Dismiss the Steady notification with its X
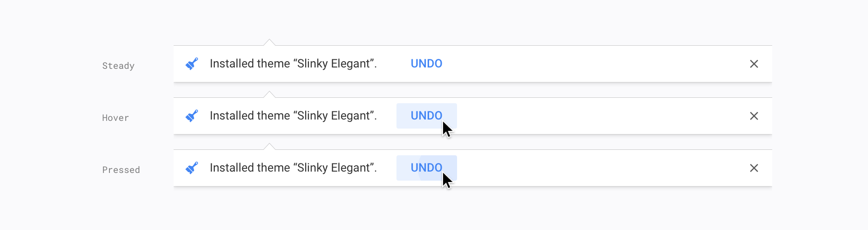 click(754, 64)
